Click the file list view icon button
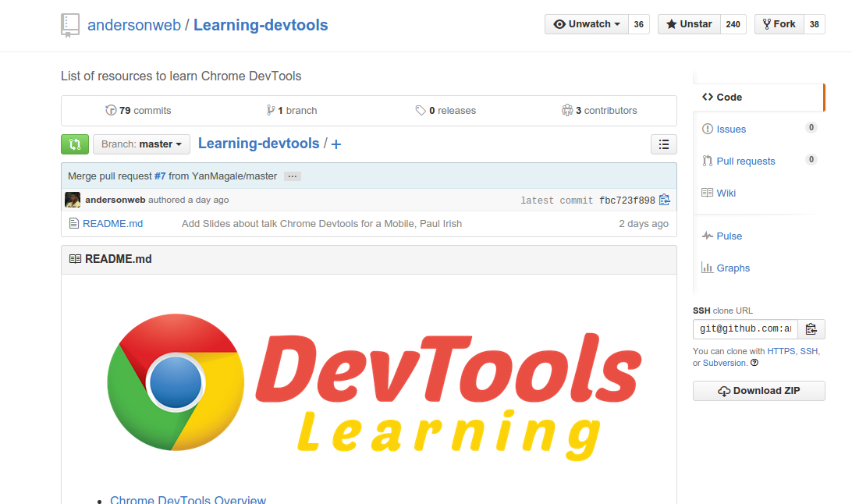This screenshot has width=852, height=504. (x=664, y=144)
